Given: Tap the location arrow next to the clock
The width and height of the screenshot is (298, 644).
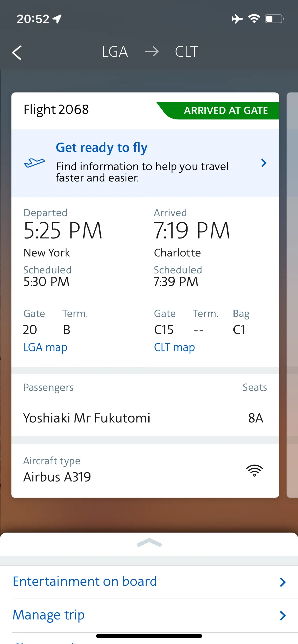Looking at the screenshot, I should tap(57, 19).
